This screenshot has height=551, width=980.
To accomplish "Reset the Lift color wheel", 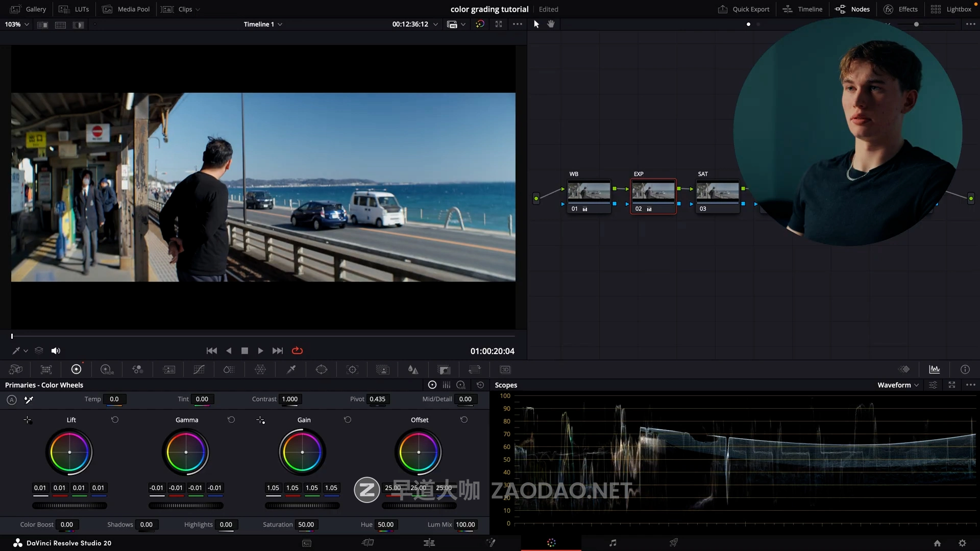I will (115, 419).
